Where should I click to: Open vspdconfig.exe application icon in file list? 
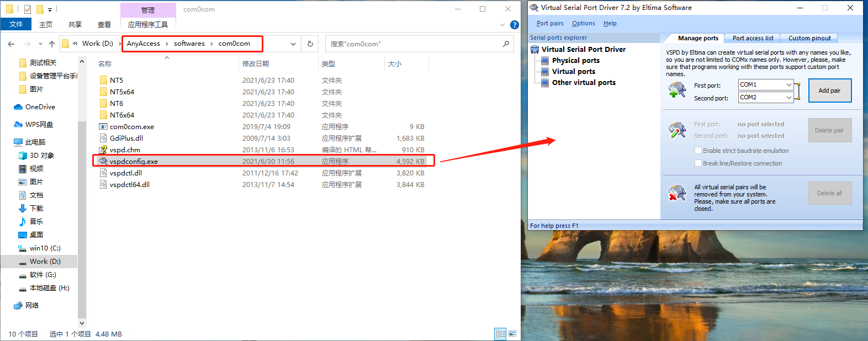click(103, 161)
